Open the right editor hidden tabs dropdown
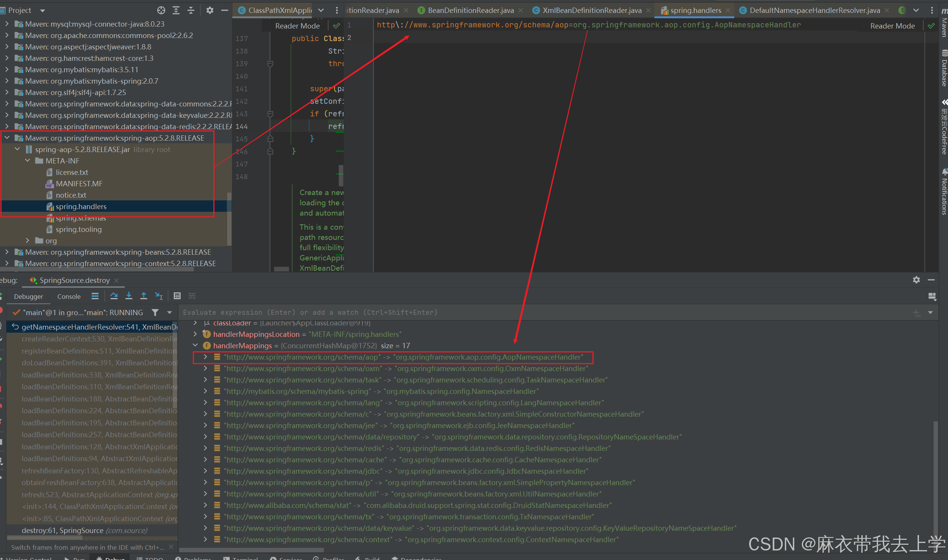 [916, 11]
